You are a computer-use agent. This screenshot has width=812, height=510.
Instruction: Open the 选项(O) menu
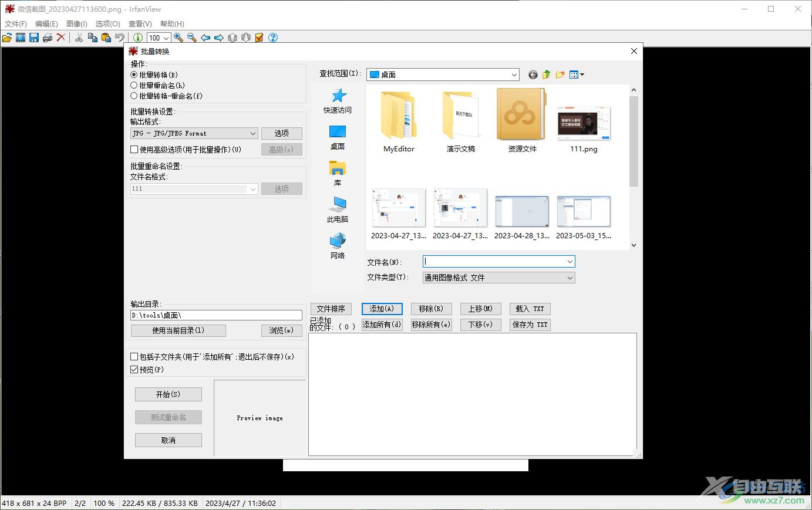pyautogui.click(x=108, y=24)
